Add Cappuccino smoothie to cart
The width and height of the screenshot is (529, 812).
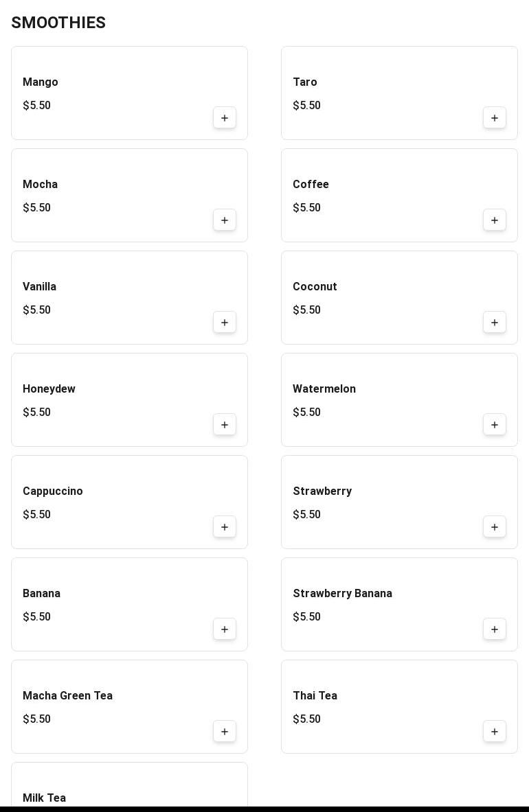click(225, 527)
